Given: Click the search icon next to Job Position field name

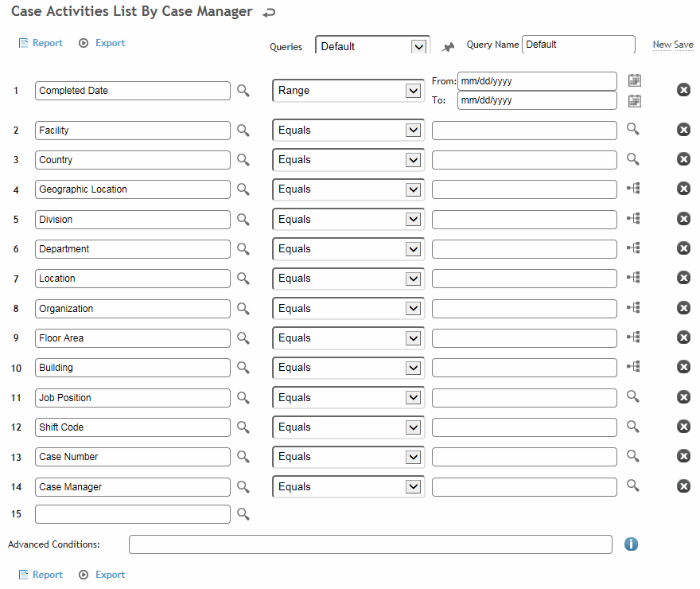Looking at the screenshot, I should coord(243,398).
